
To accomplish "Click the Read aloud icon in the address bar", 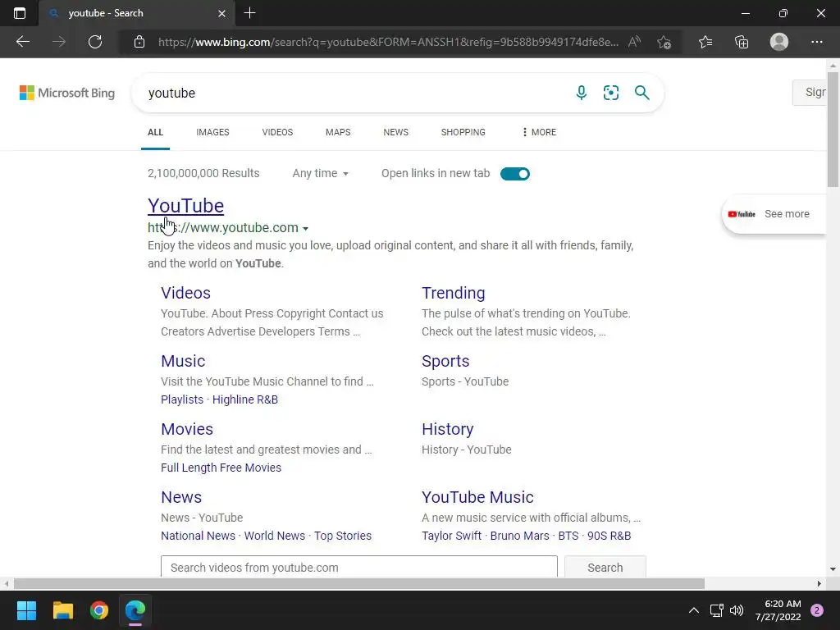I will click(634, 42).
